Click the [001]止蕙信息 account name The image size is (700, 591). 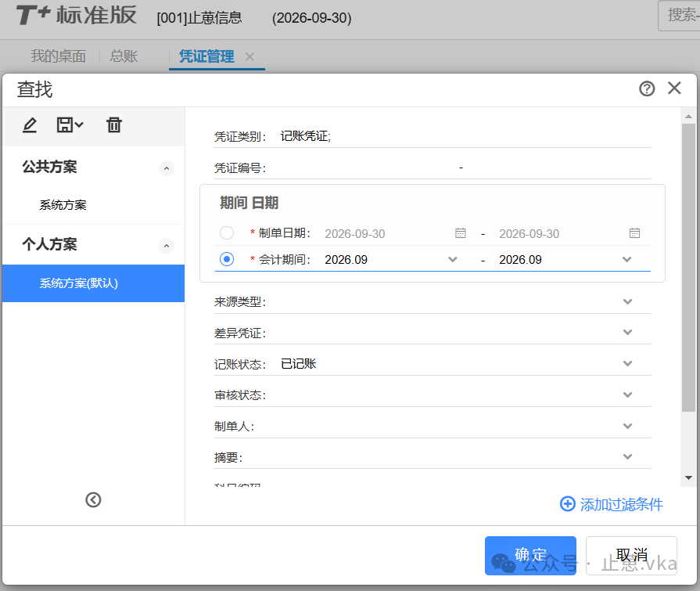pyautogui.click(x=199, y=18)
